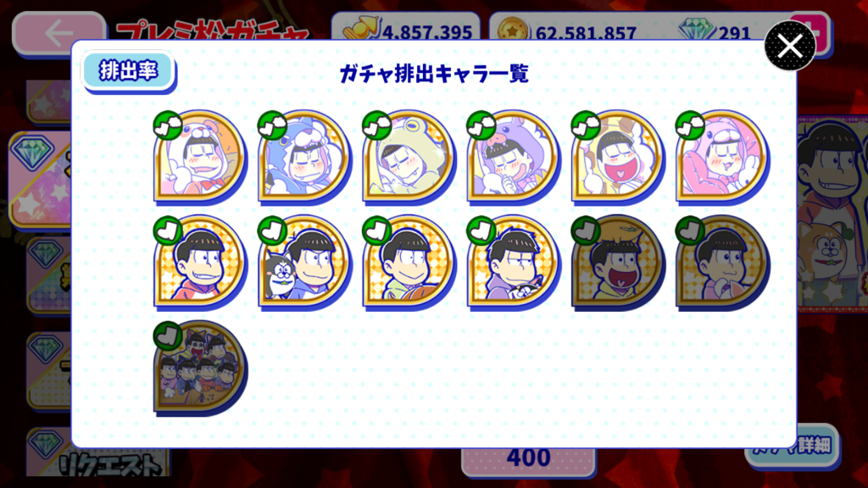The width and height of the screenshot is (868, 488).
Task: Tap the heart badge on the red hoodie icon
Action: tap(168, 230)
